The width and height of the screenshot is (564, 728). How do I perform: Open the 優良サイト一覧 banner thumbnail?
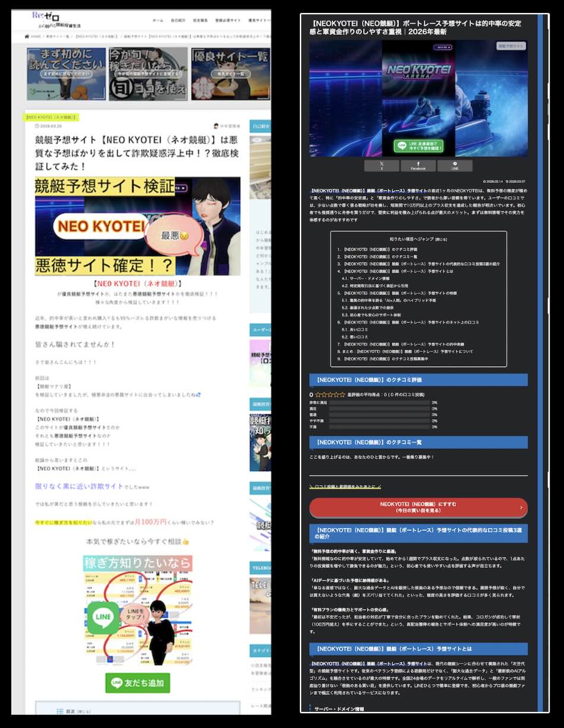click(230, 74)
